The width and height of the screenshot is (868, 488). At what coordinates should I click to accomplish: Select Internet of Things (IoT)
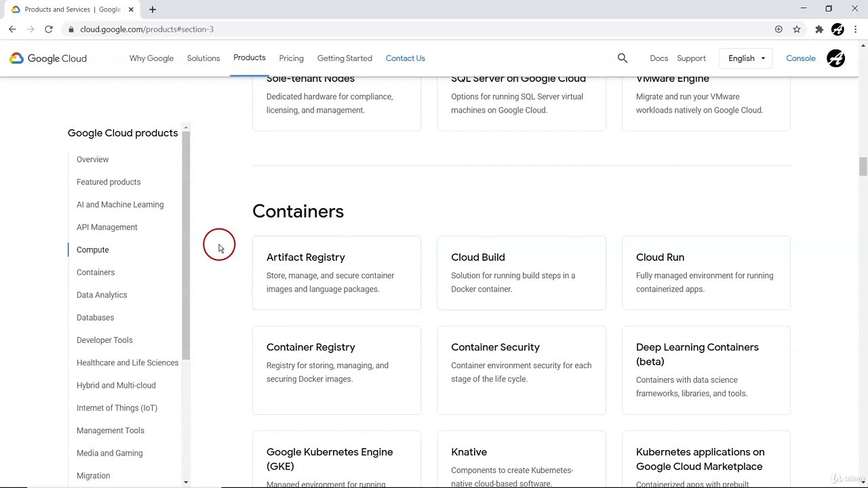(x=117, y=408)
